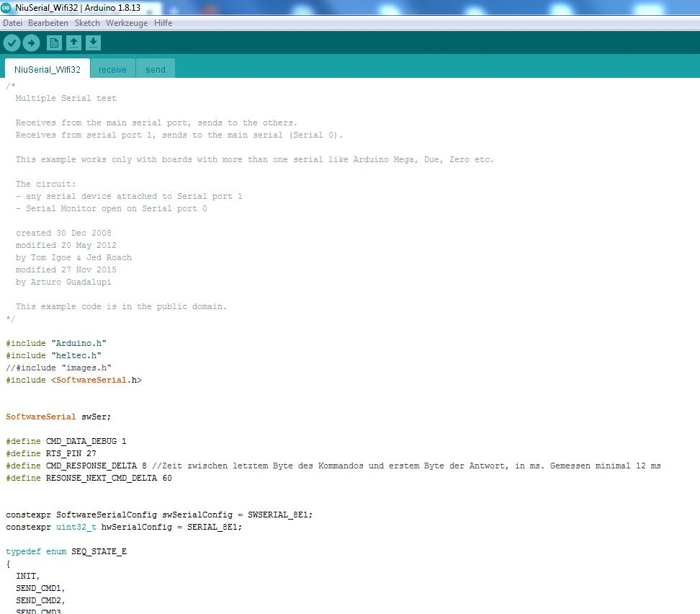Create a new sketch with New icon
The height and width of the screenshot is (614, 700).
[x=54, y=43]
